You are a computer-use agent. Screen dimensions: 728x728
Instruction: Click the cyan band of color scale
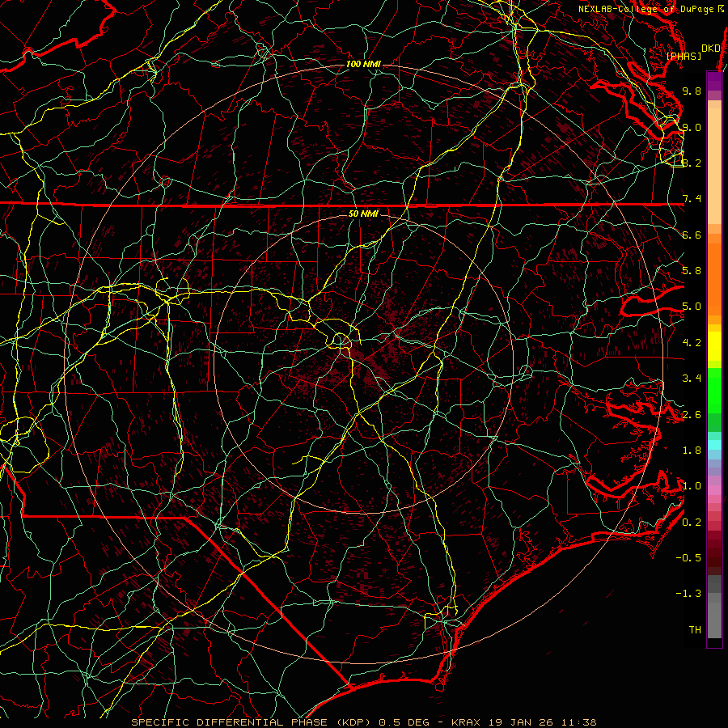pyautogui.click(x=714, y=445)
